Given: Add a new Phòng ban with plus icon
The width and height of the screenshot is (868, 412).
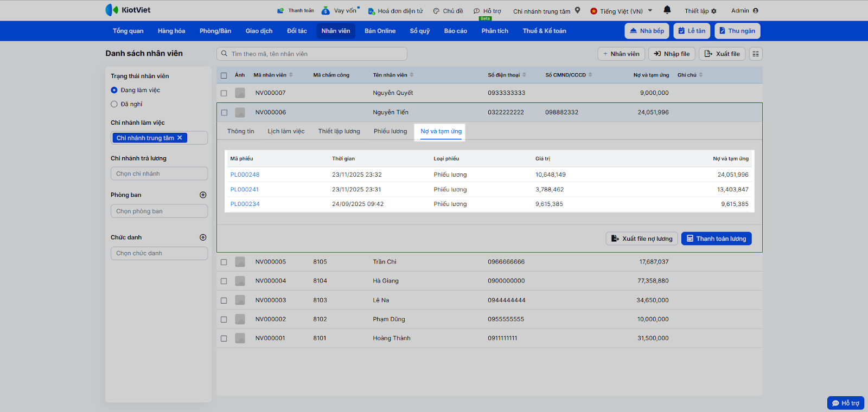Looking at the screenshot, I should point(203,195).
